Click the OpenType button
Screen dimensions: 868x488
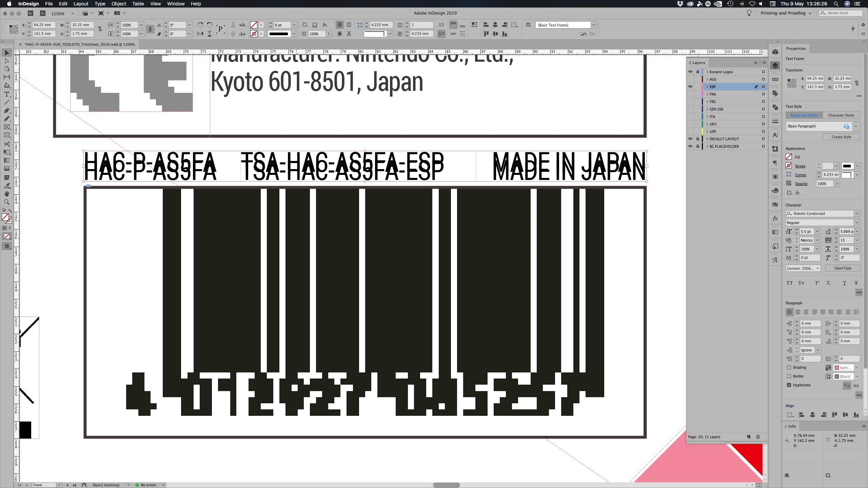[843, 268]
